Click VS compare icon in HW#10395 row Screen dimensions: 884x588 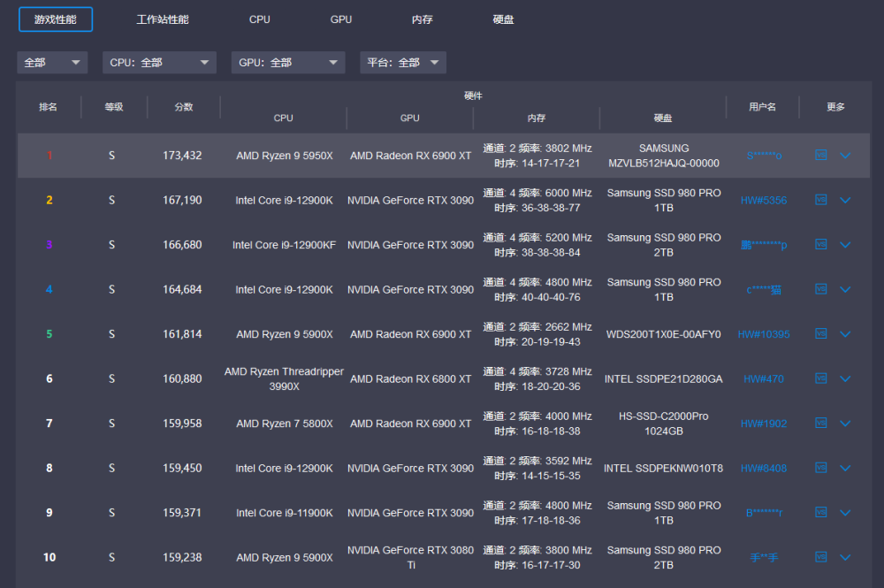[821, 333]
